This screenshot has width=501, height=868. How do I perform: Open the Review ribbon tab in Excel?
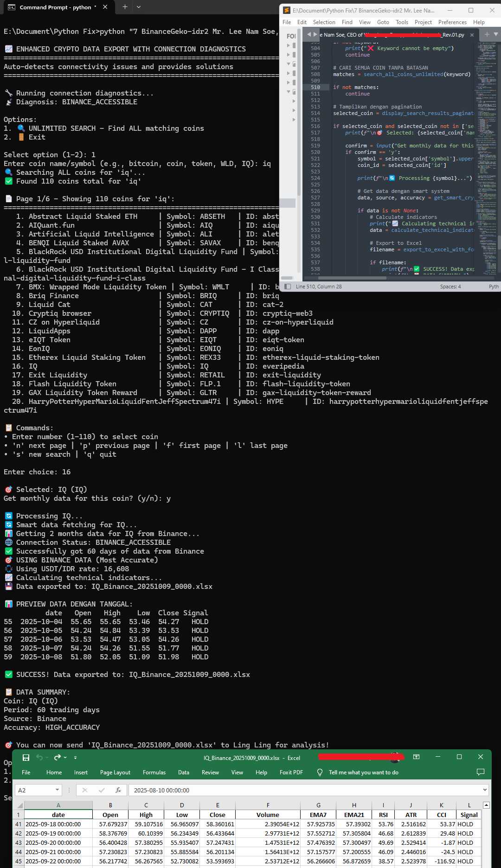pos(210,772)
